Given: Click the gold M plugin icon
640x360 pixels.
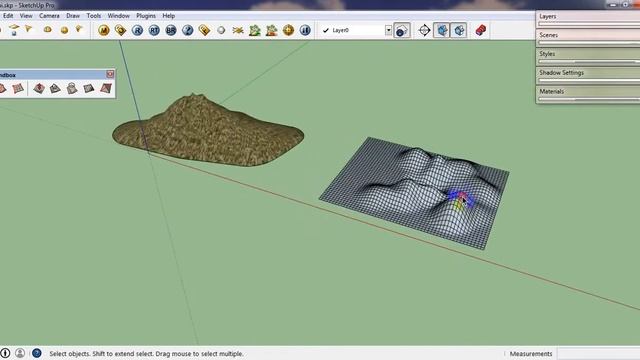Looking at the screenshot, I should click(x=104, y=30).
